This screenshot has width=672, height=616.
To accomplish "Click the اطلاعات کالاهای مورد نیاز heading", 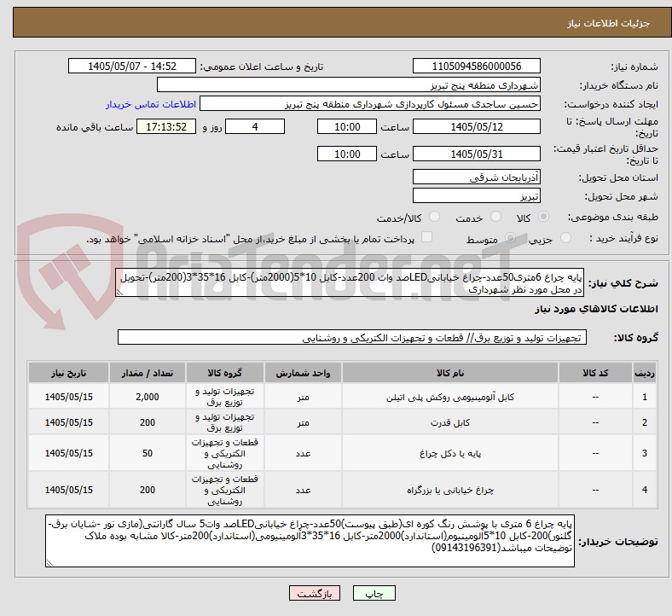I will [596, 309].
